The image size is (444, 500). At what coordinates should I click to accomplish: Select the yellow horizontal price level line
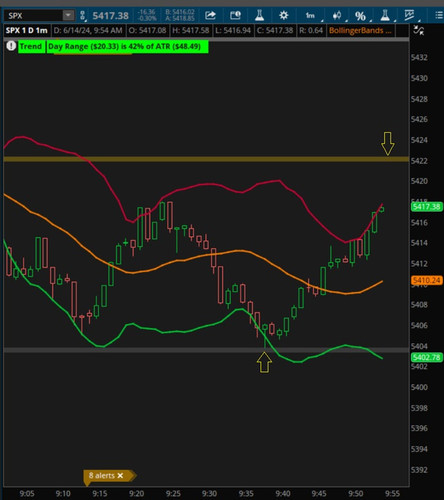point(206,159)
